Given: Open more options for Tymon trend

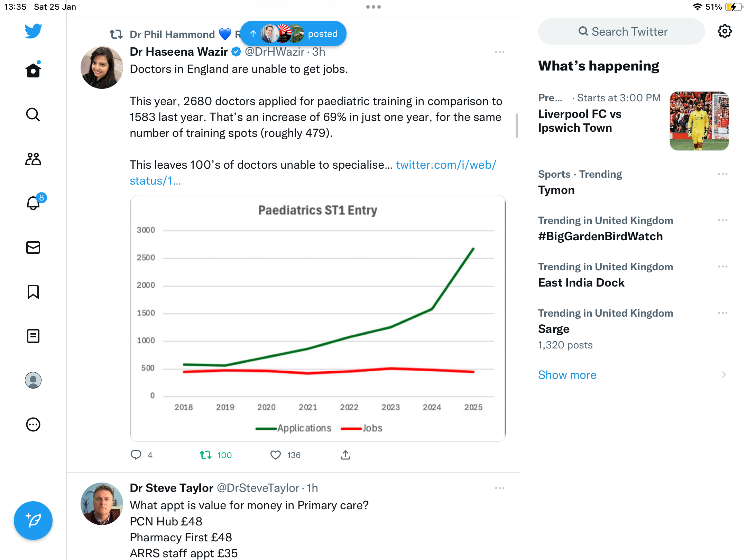Looking at the screenshot, I should coord(723,174).
